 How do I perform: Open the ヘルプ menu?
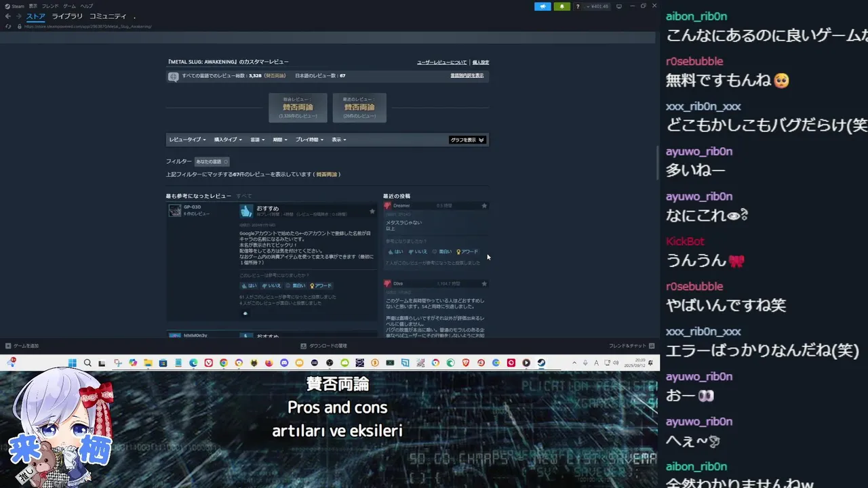(86, 6)
